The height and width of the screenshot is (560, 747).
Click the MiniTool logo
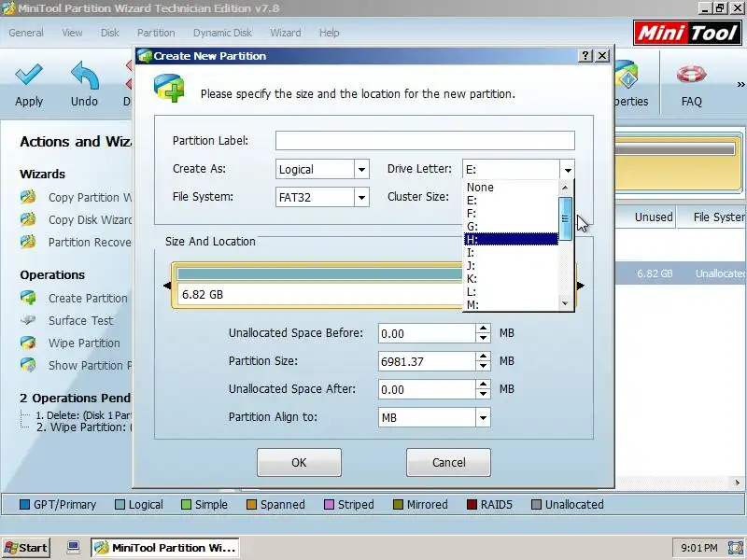point(687,33)
